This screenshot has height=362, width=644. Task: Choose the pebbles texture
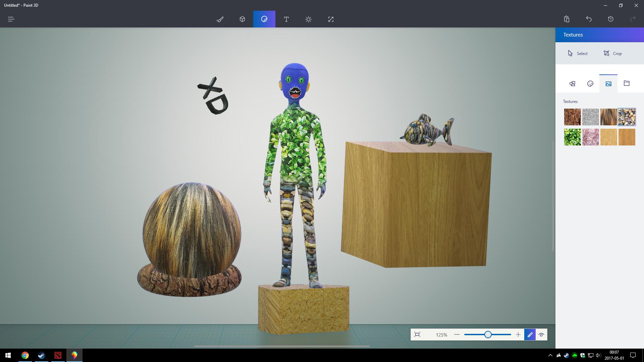(x=627, y=117)
